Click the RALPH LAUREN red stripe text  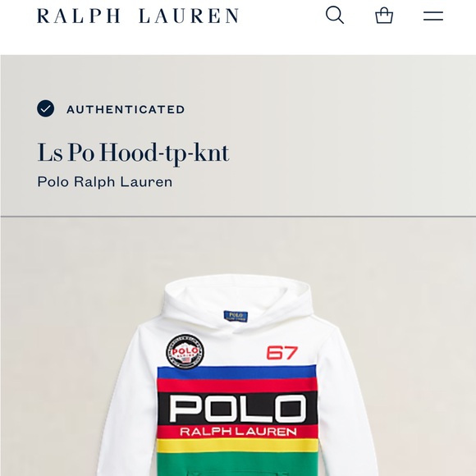(238, 432)
